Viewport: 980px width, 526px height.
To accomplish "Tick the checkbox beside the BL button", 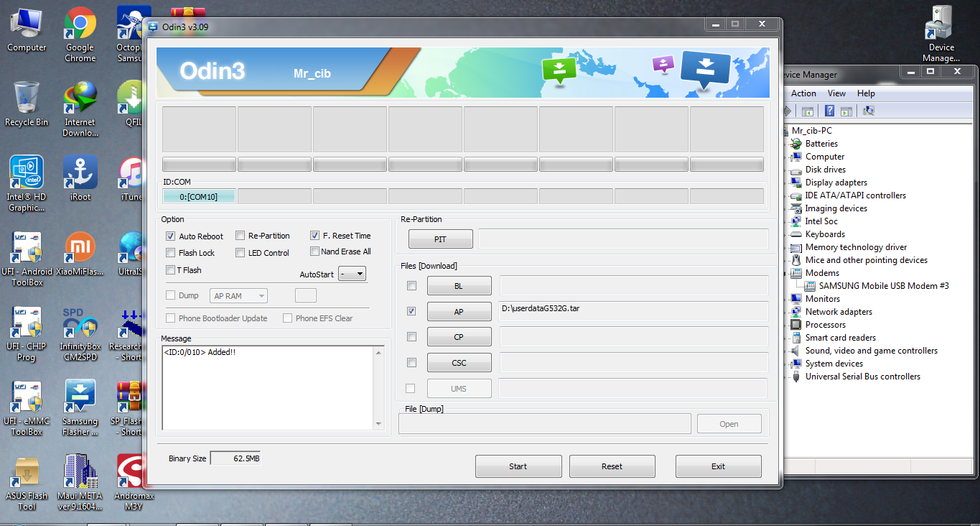I will pyautogui.click(x=411, y=285).
